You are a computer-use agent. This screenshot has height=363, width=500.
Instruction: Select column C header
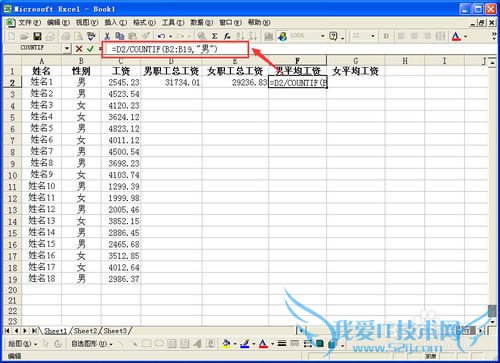[x=121, y=61]
